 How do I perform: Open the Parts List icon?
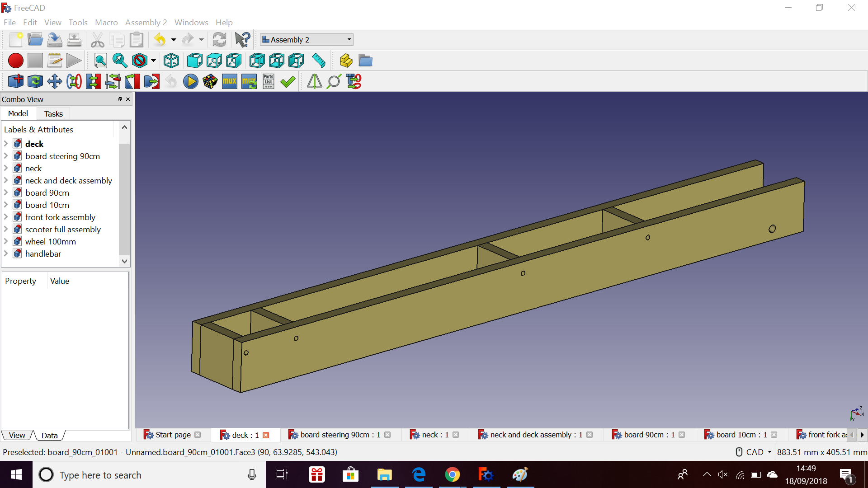click(x=269, y=81)
